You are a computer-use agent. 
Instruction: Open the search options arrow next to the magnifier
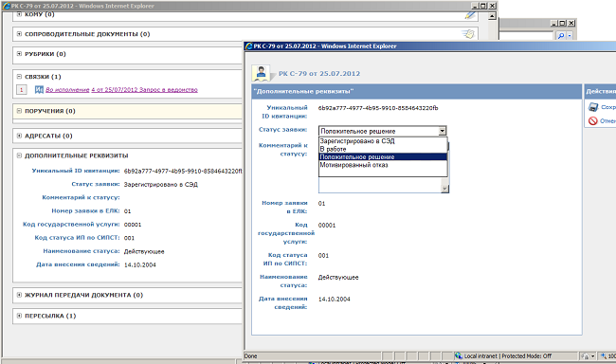point(570,36)
